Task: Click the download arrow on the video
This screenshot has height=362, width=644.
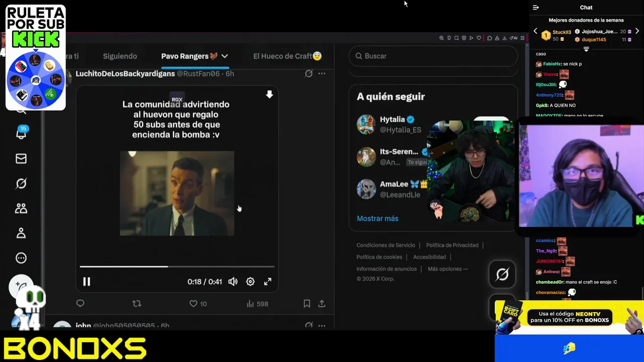Action: [269, 95]
